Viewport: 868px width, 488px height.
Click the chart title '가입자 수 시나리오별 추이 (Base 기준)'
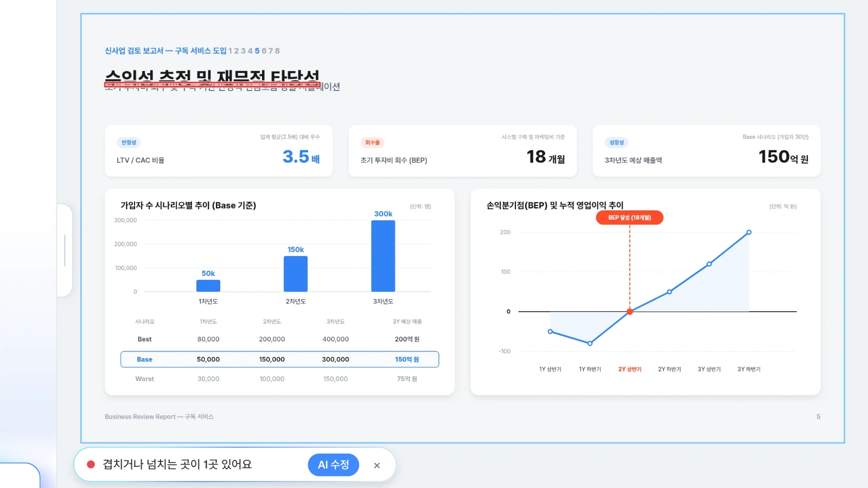[188, 206]
